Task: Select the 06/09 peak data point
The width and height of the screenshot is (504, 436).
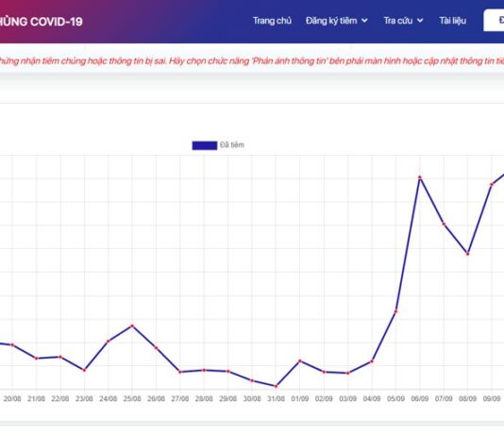Action: click(420, 177)
